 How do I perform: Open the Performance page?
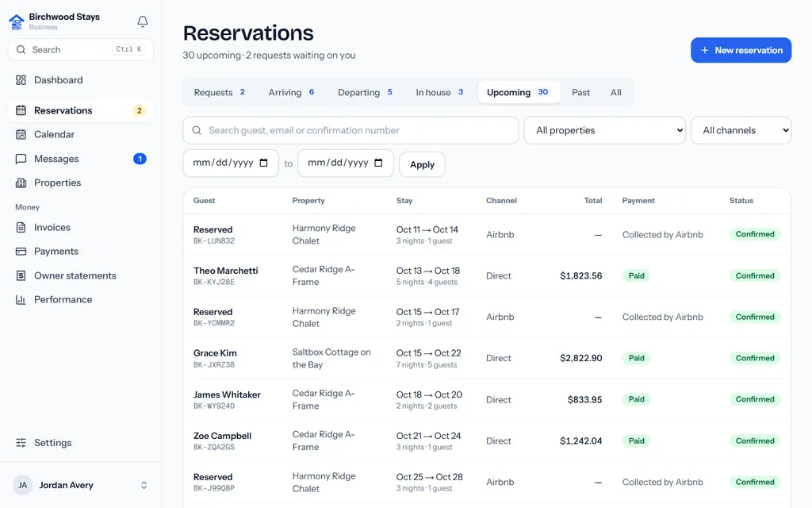click(81, 299)
